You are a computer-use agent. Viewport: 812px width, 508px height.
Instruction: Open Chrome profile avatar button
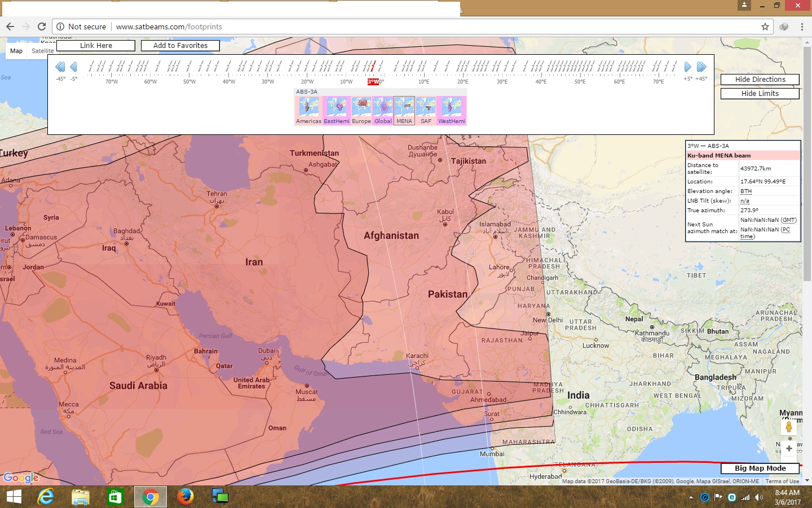tap(744, 5)
